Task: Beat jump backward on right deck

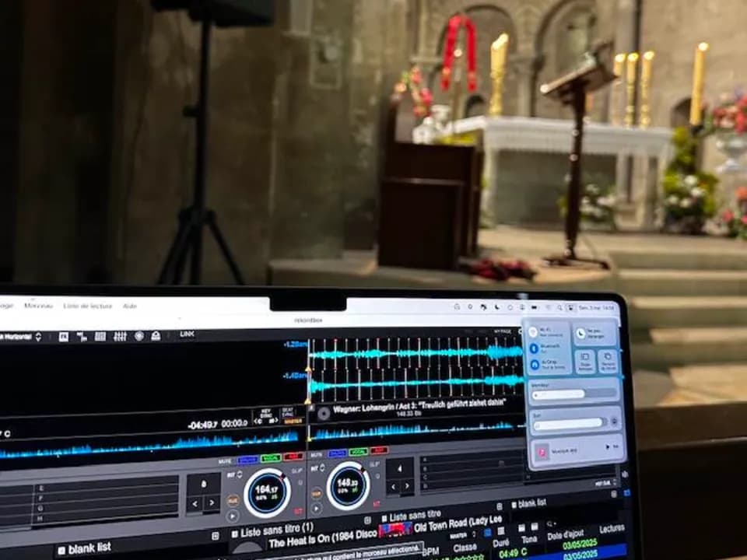Action: click(x=394, y=487)
